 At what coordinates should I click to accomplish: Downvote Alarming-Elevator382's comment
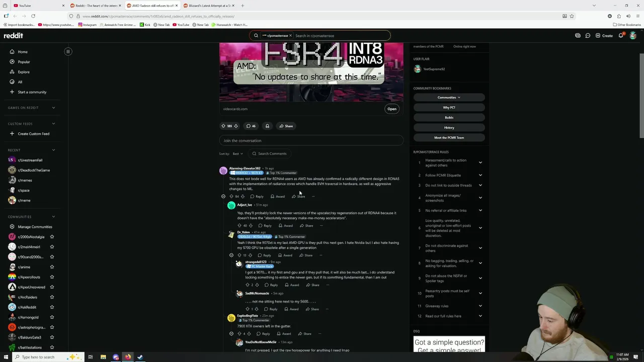pyautogui.click(x=243, y=197)
